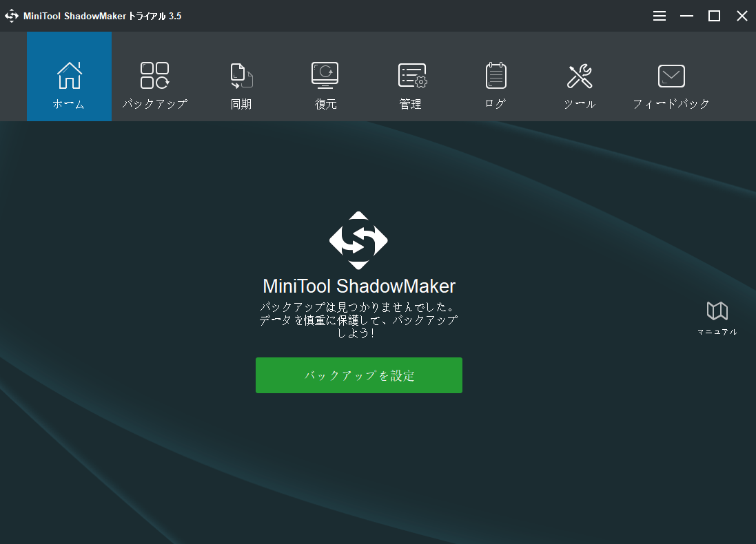The width and height of the screenshot is (756, 544).
Task: Select the 同期 (Sync) icon
Action: click(241, 76)
